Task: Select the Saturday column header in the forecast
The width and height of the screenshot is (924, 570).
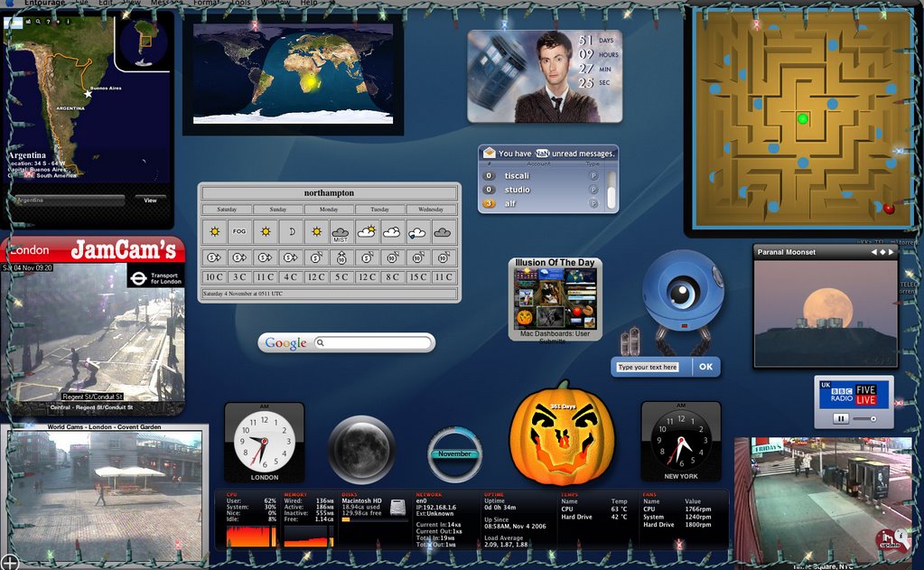Action: pyautogui.click(x=227, y=210)
